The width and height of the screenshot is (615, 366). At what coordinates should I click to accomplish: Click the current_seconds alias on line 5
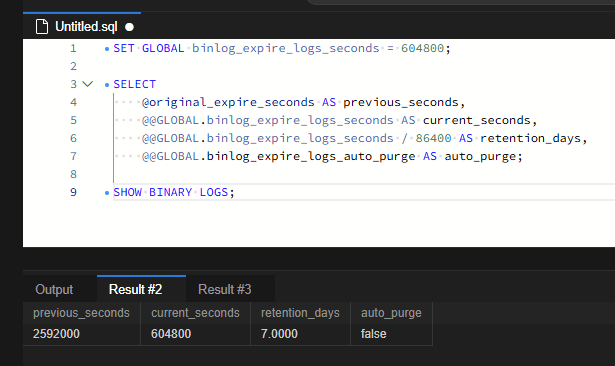(x=476, y=120)
